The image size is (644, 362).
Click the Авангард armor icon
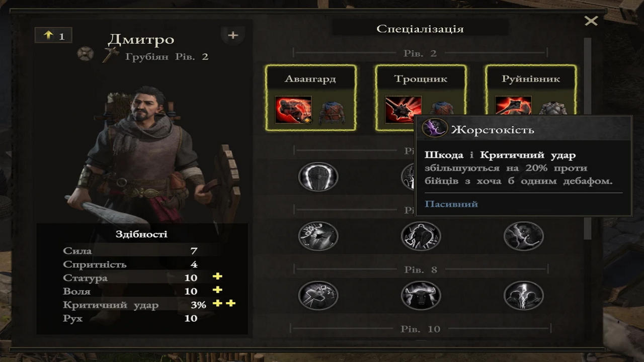point(332,112)
